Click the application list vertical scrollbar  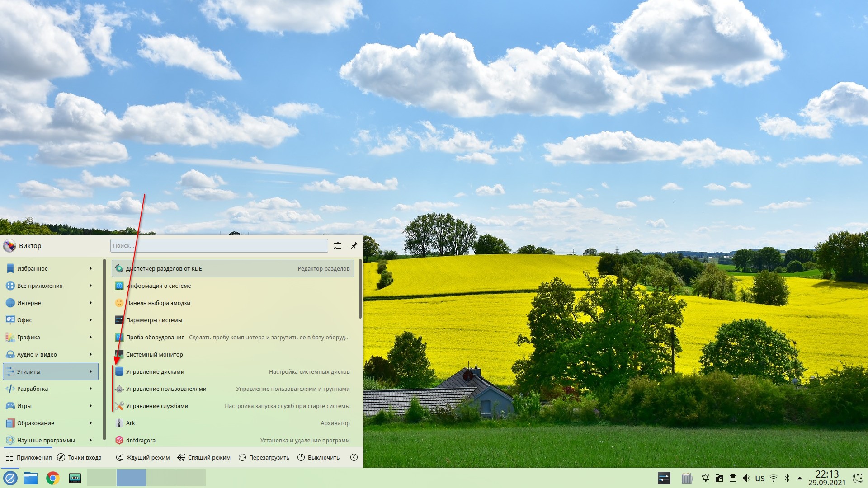(x=360, y=289)
